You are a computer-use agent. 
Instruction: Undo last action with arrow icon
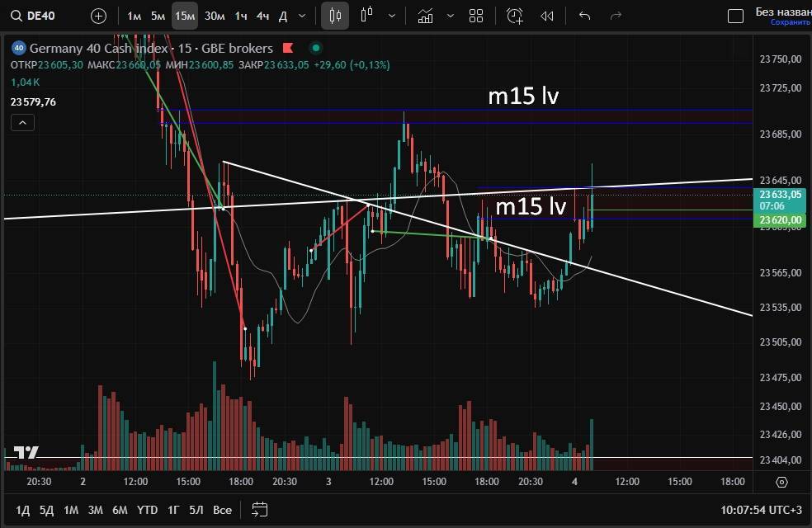585,16
